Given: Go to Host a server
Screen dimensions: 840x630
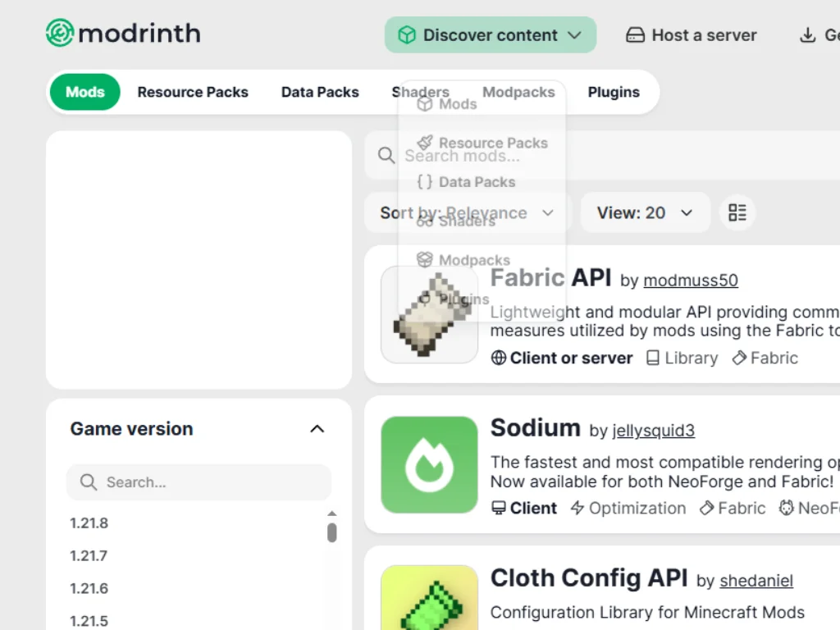Looking at the screenshot, I should pyautogui.click(x=691, y=35).
